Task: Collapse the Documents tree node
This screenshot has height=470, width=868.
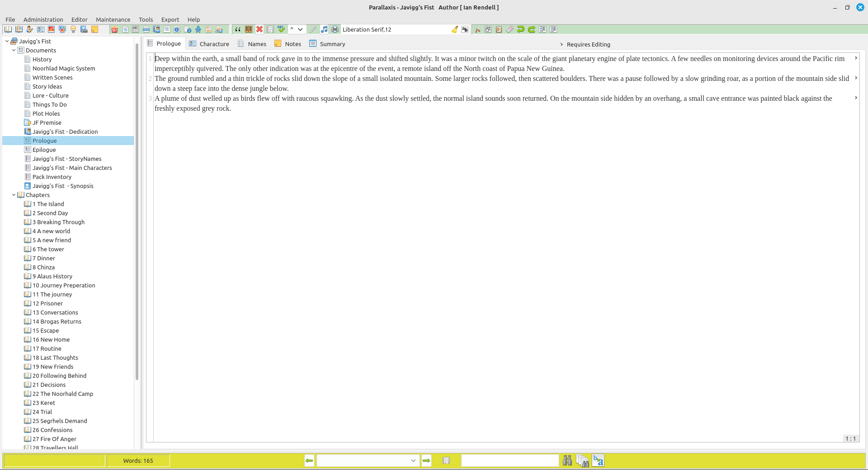Action: 14,51
